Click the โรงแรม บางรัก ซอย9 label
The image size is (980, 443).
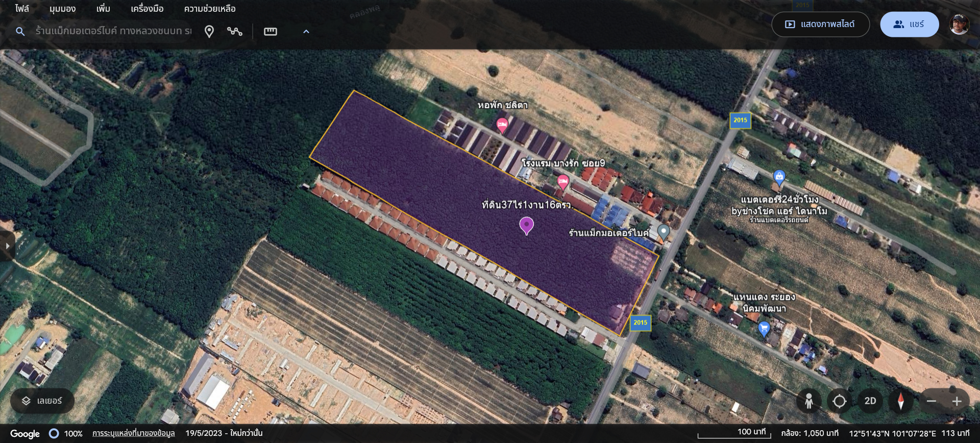click(563, 163)
